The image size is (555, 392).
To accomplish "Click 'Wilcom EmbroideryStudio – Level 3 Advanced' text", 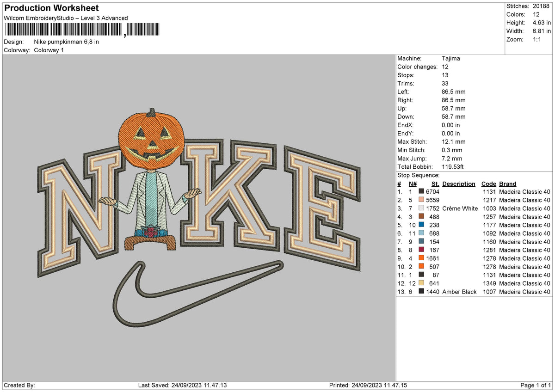I will [x=66, y=18].
